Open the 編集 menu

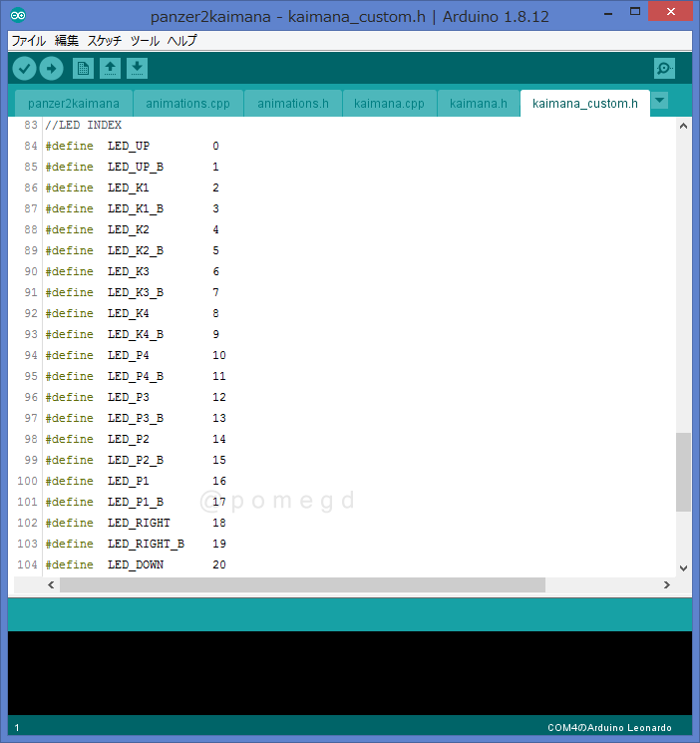(x=67, y=41)
